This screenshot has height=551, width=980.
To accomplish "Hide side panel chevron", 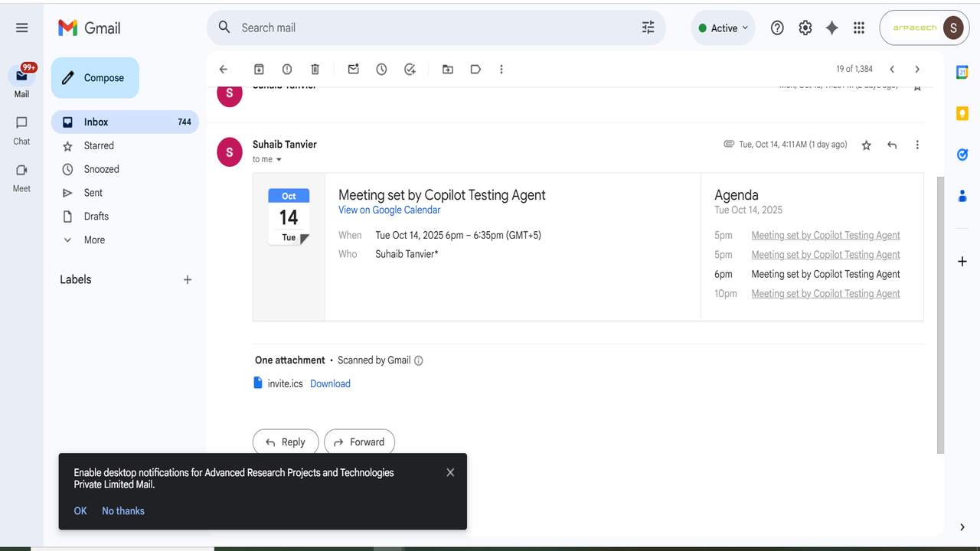I will (962, 527).
